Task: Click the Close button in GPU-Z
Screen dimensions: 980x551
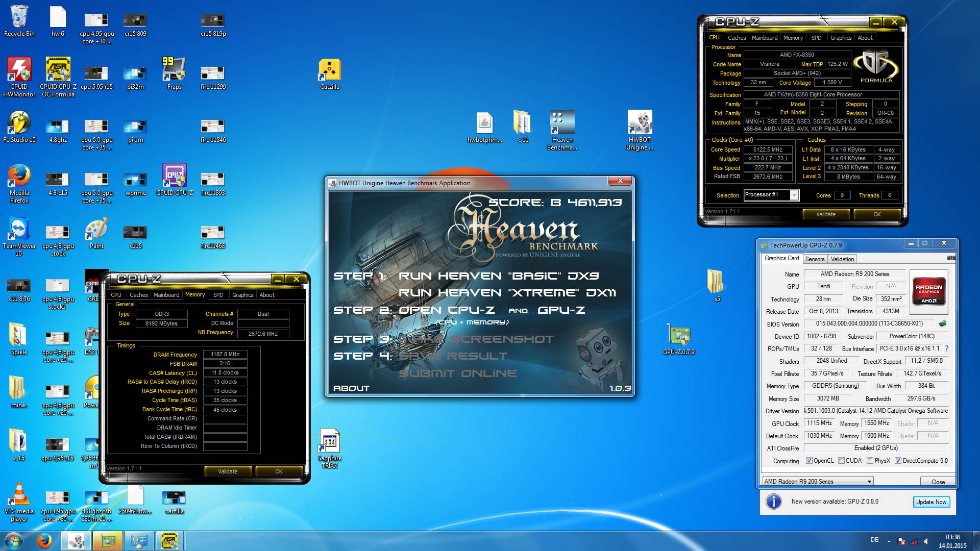Action: coord(938,482)
